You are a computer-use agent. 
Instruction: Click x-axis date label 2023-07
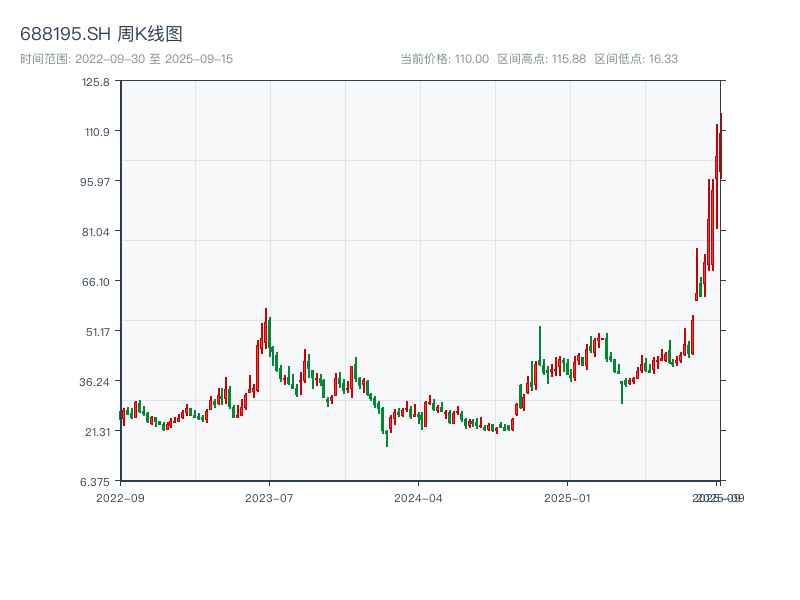269,498
